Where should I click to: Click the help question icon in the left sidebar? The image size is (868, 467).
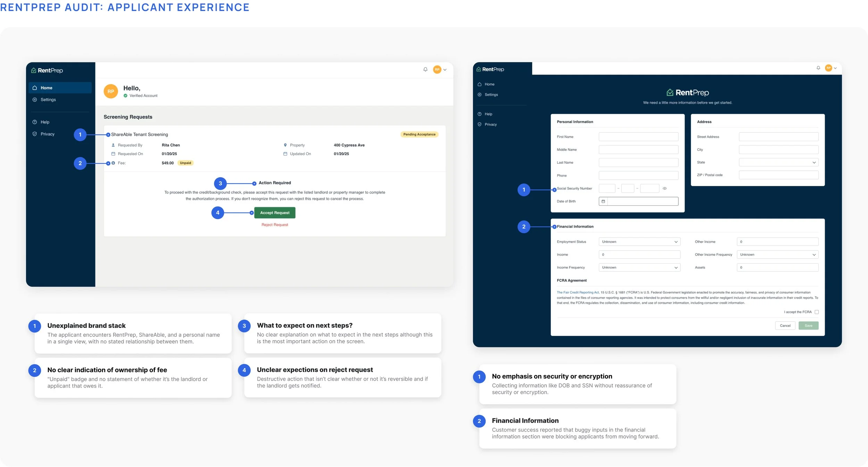(x=35, y=122)
